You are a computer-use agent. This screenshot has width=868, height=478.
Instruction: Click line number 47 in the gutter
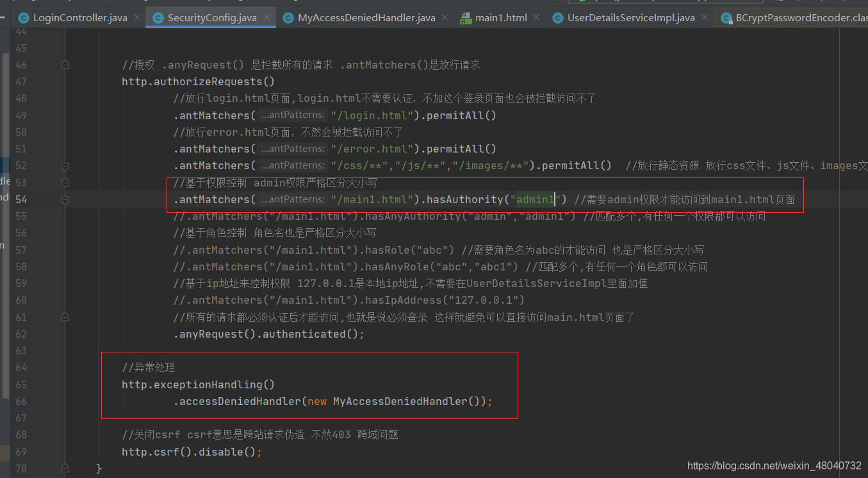pyautogui.click(x=20, y=81)
